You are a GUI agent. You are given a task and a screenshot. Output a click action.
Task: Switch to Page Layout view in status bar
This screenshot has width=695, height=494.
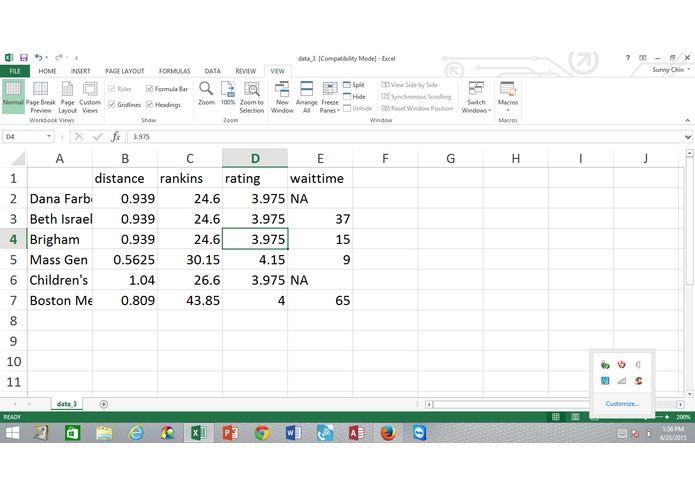point(575,417)
